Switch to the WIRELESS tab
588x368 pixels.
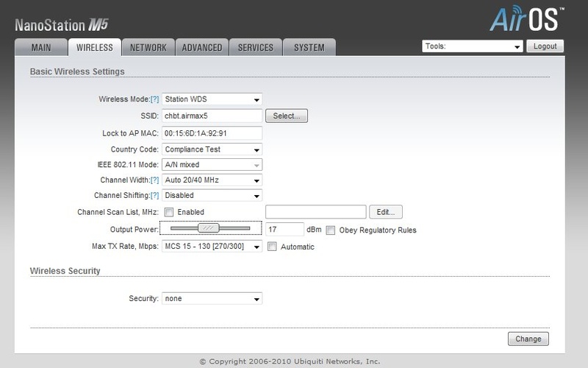[95, 47]
